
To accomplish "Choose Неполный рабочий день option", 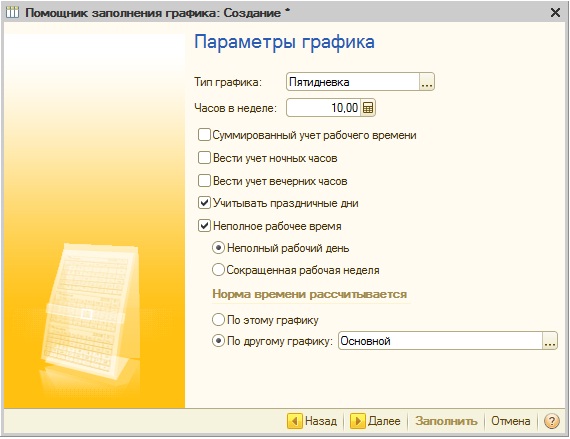I will 218,248.
